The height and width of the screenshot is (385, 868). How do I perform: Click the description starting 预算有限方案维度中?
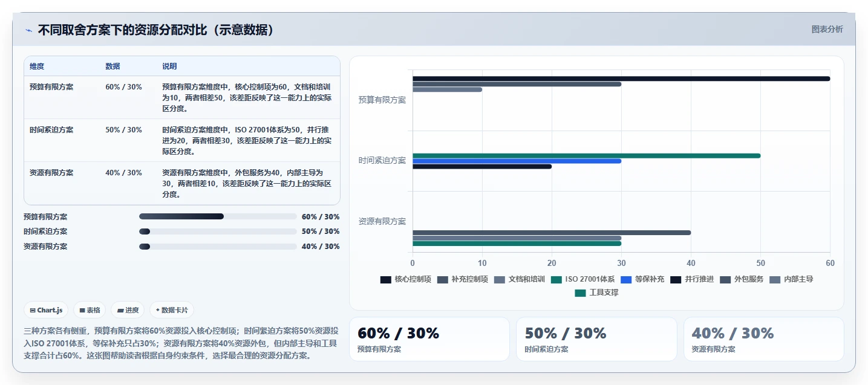[x=247, y=98]
